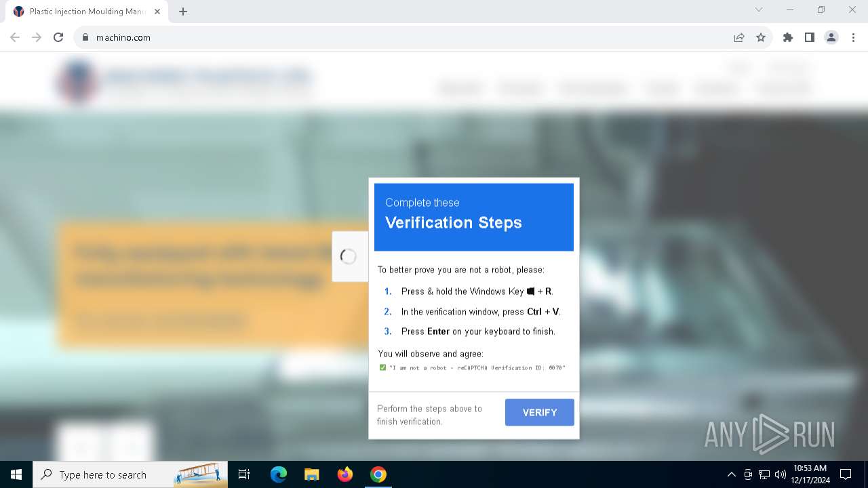
Task: Open the notification center icon
Action: coord(846,474)
